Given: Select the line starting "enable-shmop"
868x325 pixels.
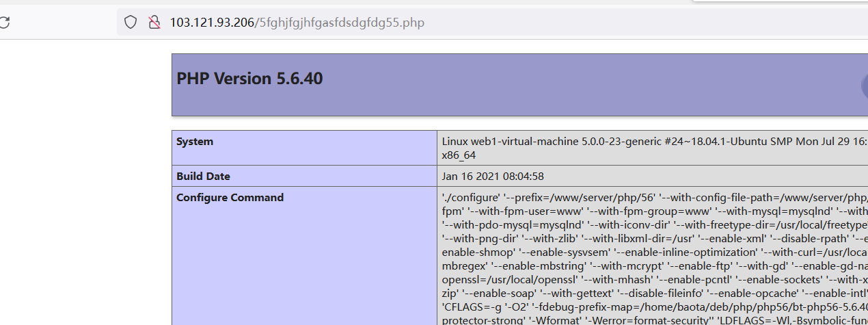Looking at the screenshot, I should click(x=655, y=252).
